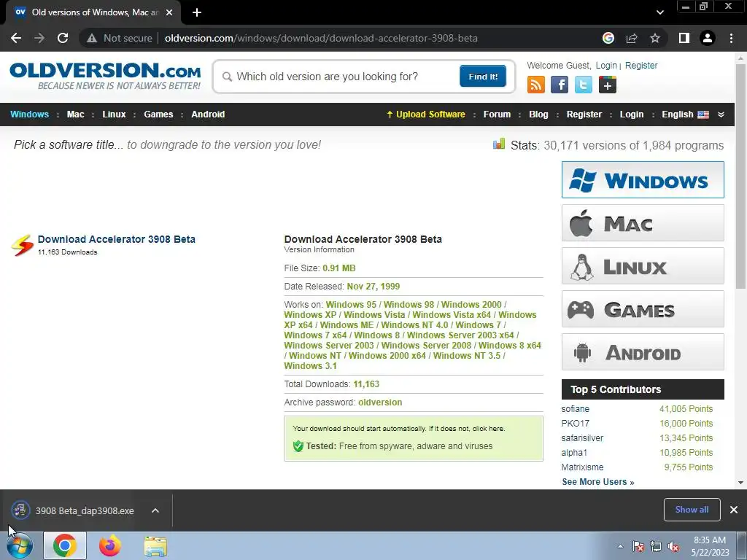Show hidden tray icons arrow
The height and width of the screenshot is (560, 747).
(620, 546)
